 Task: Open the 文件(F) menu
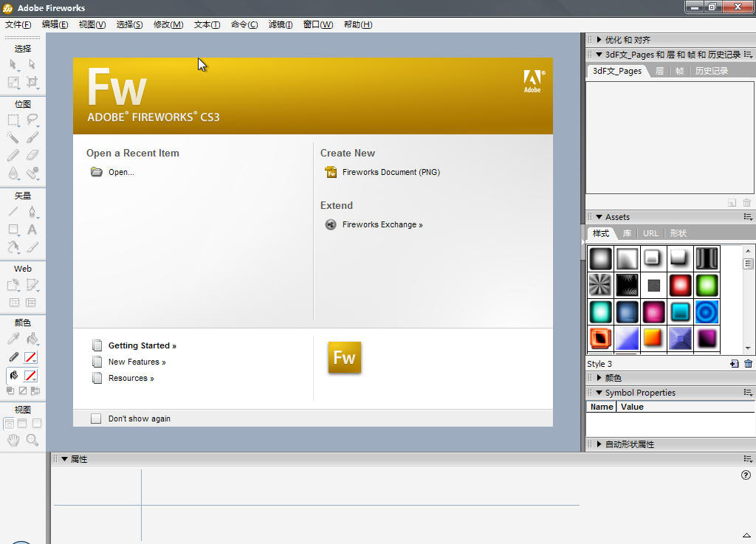pyautogui.click(x=18, y=24)
